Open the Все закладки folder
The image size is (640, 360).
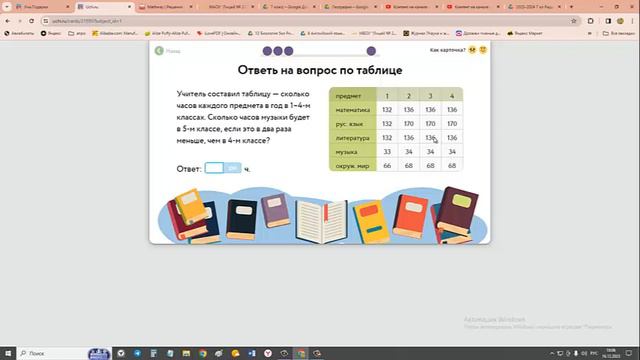619,33
